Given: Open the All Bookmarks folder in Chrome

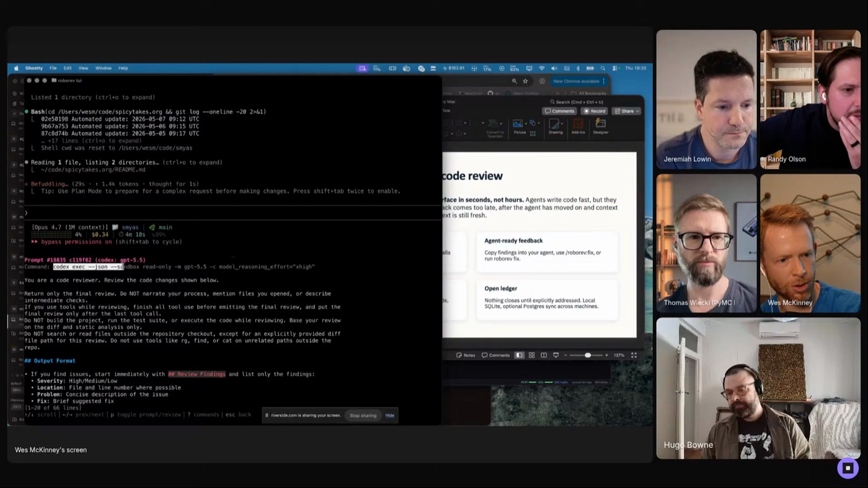Looking at the screenshot, I should point(590,93).
